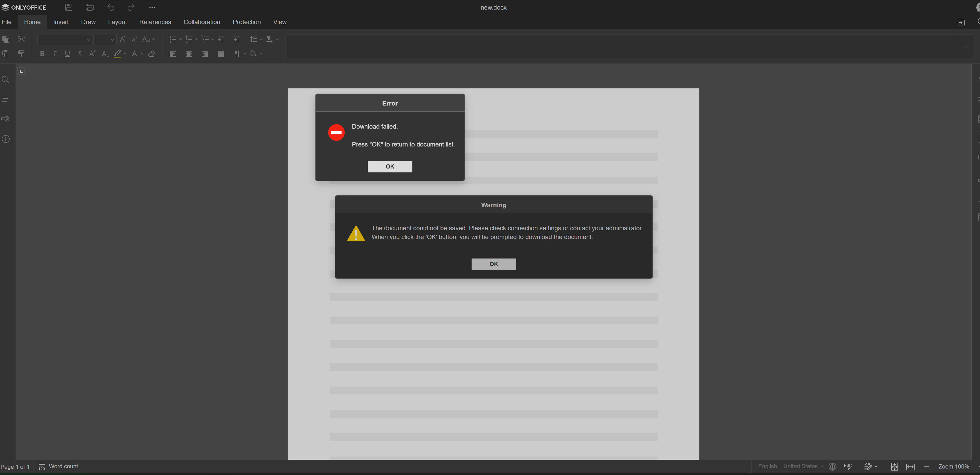Click the Undo arrow icon
980x475 pixels.
[x=111, y=7]
